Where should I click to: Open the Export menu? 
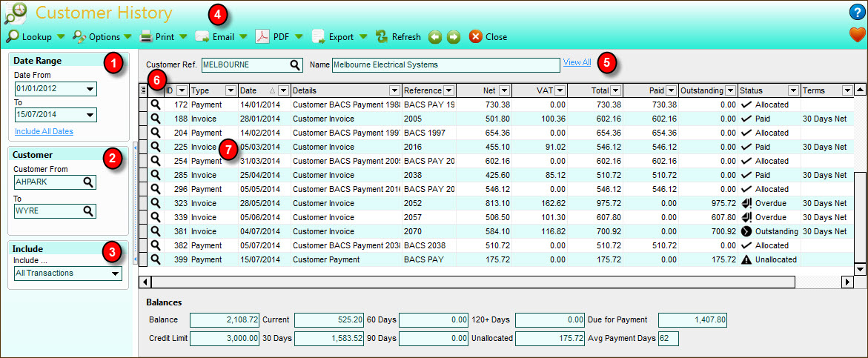[340, 36]
